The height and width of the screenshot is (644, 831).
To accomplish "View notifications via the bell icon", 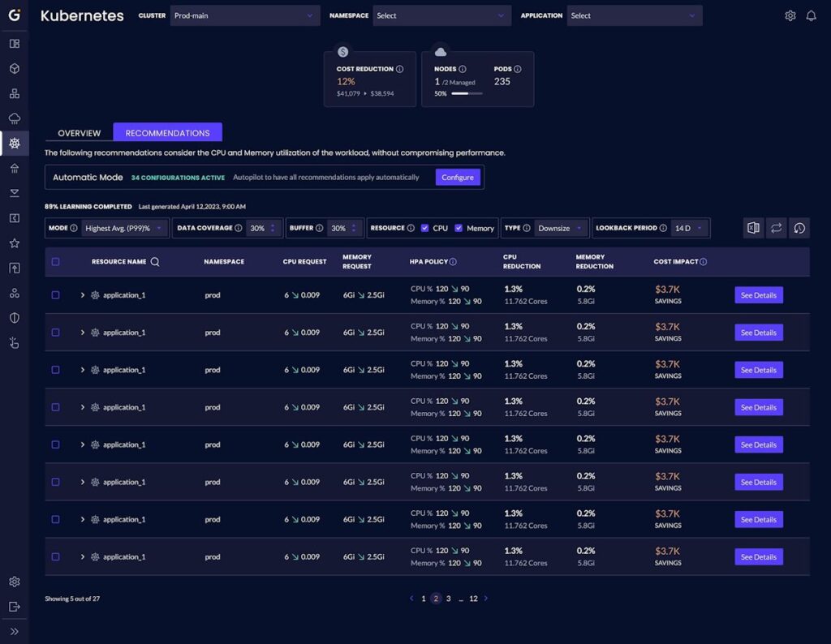I will tap(811, 15).
